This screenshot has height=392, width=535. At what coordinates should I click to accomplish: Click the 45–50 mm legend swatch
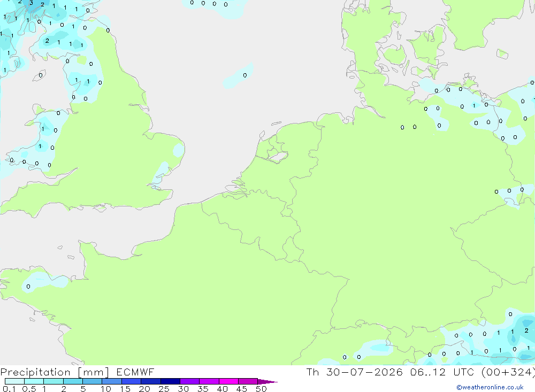pyautogui.click(x=248, y=381)
